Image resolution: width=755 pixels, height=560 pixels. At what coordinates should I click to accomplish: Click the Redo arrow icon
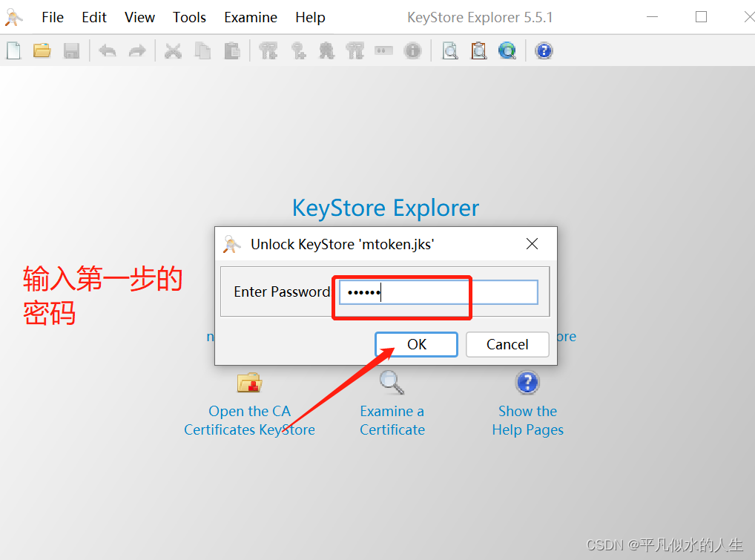[x=136, y=50]
